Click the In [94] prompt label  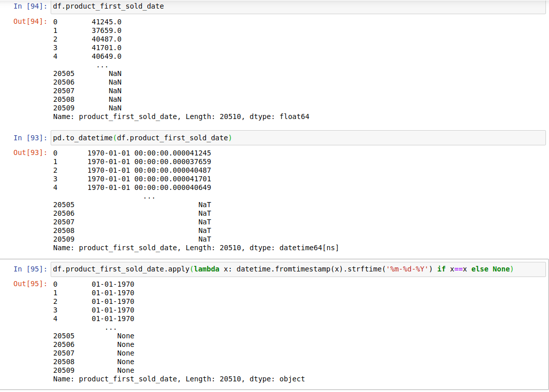pyautogui.click(x=30, y=6)
